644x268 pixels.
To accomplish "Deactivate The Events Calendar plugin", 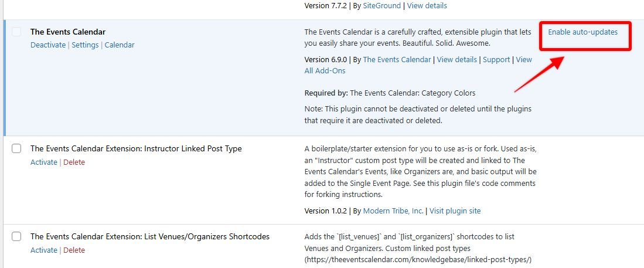I will [48, 45].
